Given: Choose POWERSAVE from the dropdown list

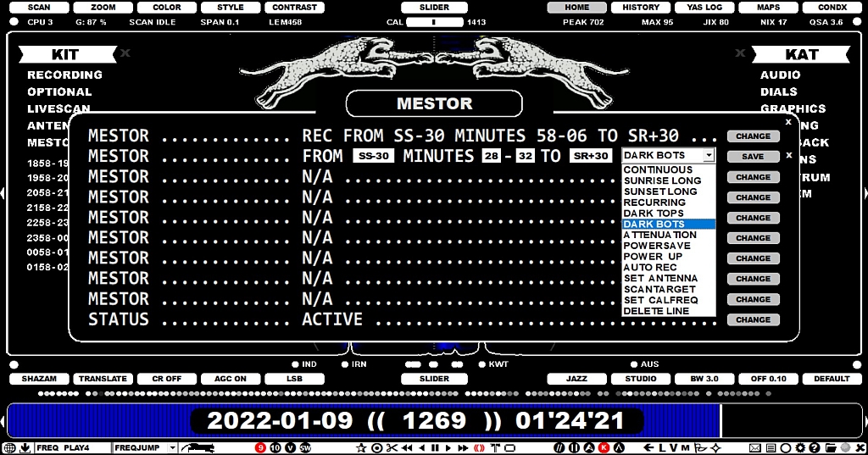Looking at the screenshot, I should [657, 246].
